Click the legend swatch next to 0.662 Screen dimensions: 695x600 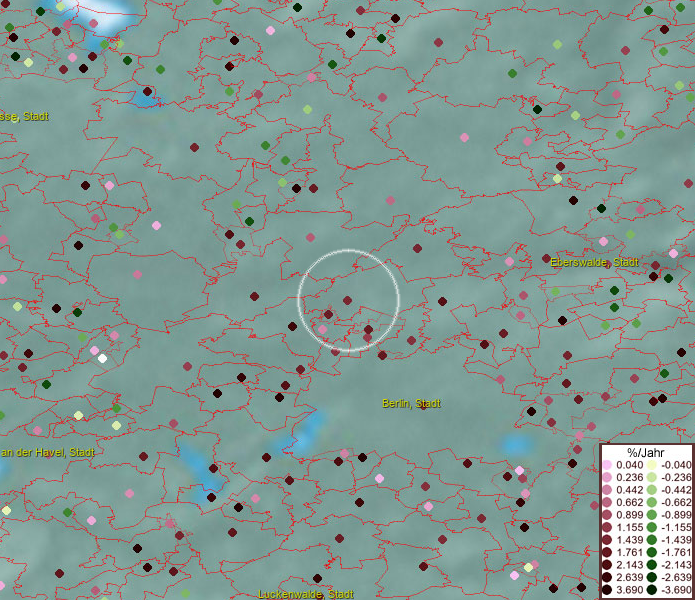pyautogui.click(x=607, y=503)
